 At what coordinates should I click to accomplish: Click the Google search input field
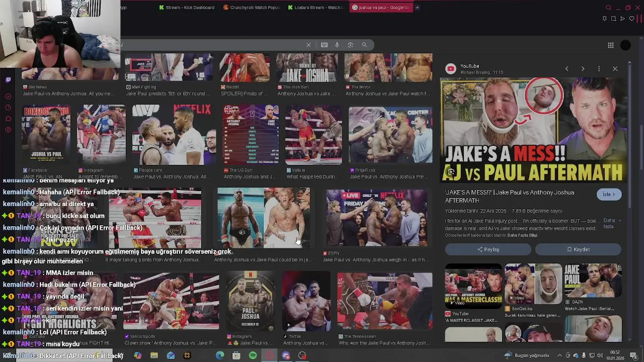(x=211, y=45)
